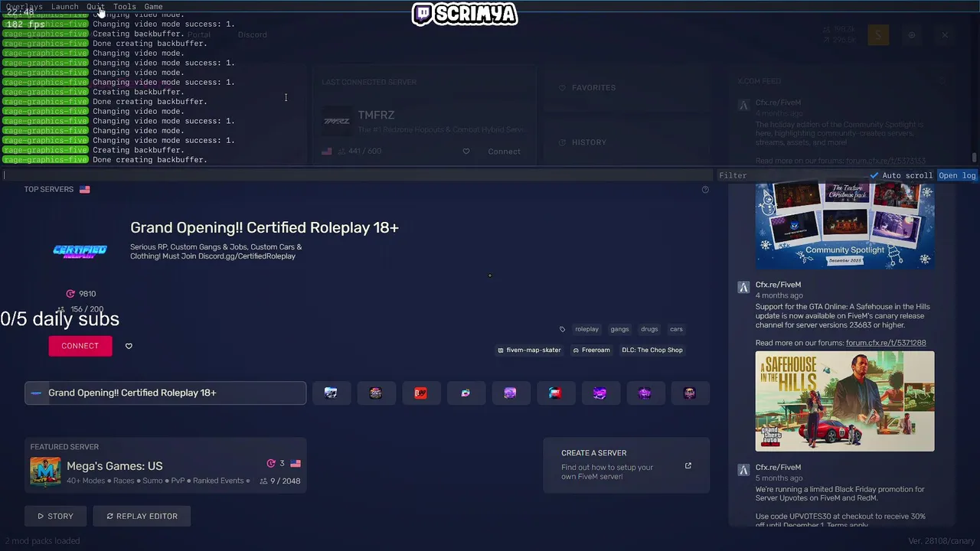Open the Quit console menu
Viewport: 980px width, 551px height.
click(95, 7)
